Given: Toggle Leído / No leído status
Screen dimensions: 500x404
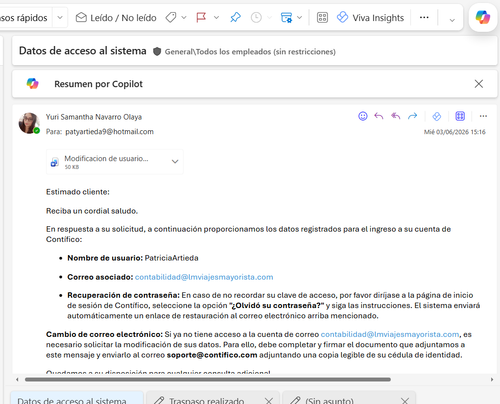Looking at the screenshot, I should 116,18.
